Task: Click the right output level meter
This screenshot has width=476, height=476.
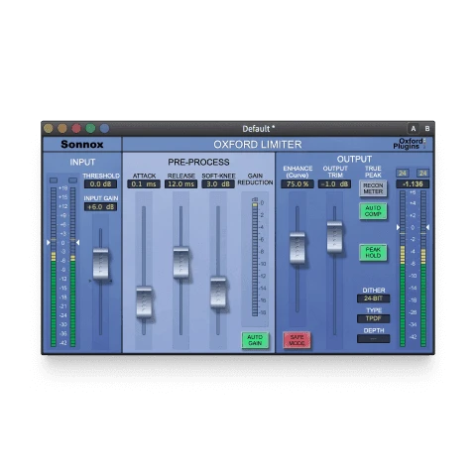Action: point(423,269)
